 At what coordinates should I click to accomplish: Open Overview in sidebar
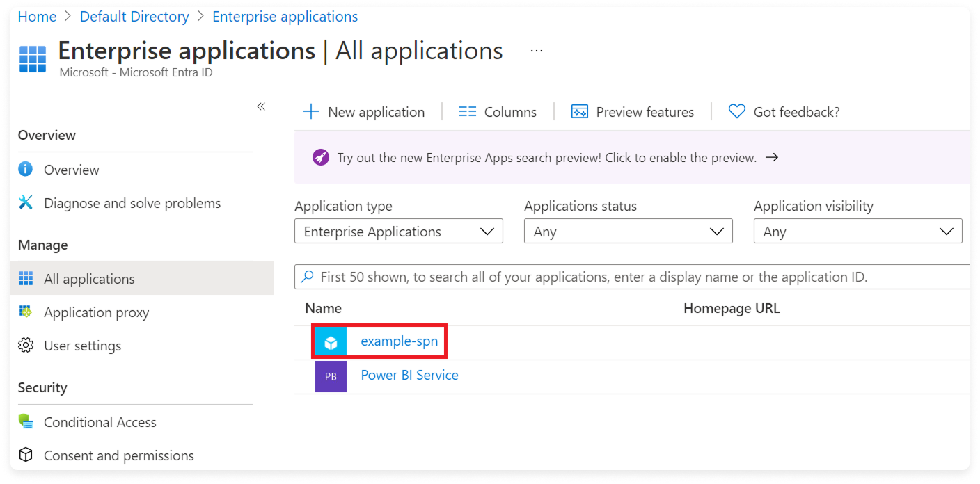(x=71, y=170)
